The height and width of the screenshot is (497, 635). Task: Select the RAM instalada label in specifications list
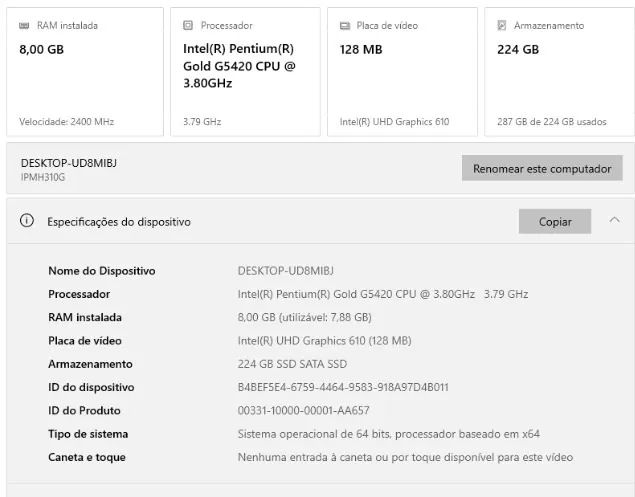coord(85,317)
